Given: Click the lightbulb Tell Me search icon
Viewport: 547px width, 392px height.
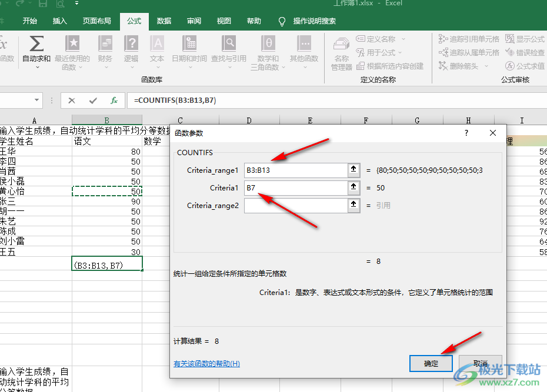Looking at the screenshot, I should 282,21.
